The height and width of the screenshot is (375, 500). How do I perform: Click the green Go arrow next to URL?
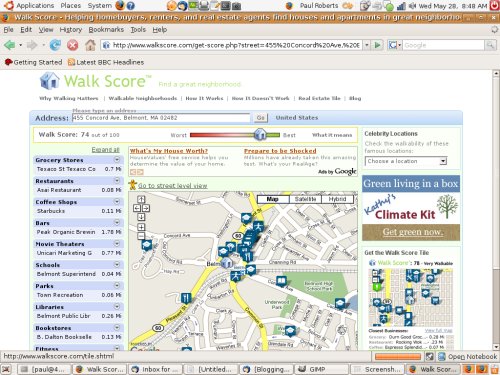coord(377,45)
